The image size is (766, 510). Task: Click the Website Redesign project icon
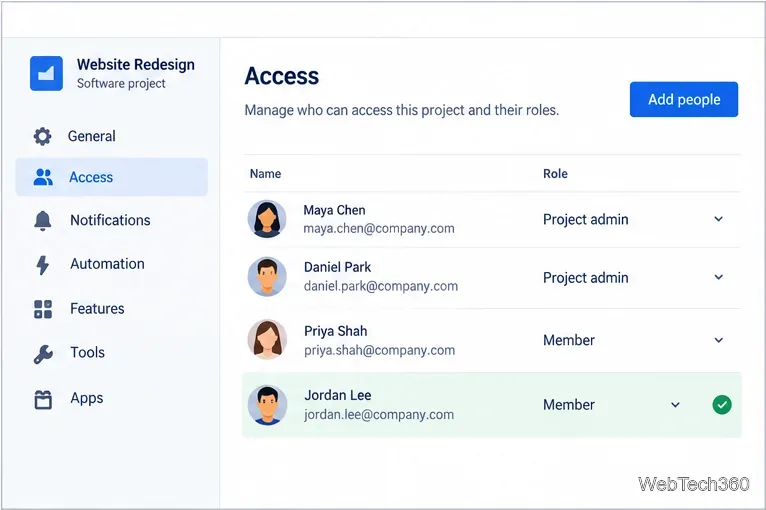coord(46,73)
